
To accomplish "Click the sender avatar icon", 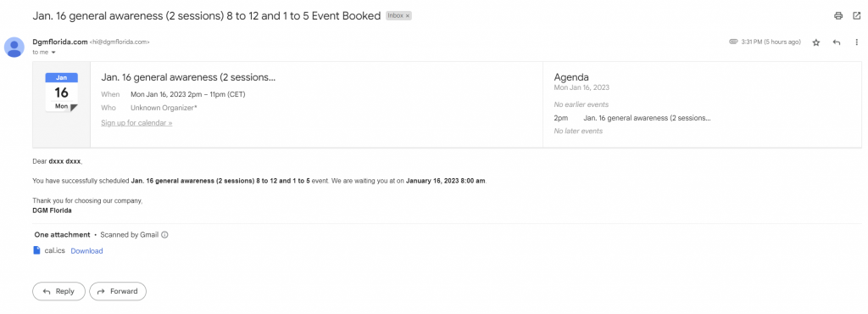I will coord(14,47).
